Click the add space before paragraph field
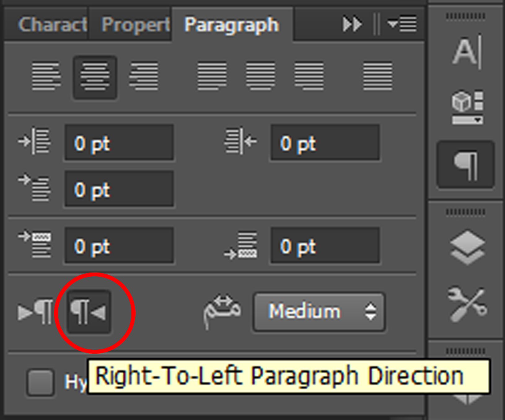 (119, 246)
